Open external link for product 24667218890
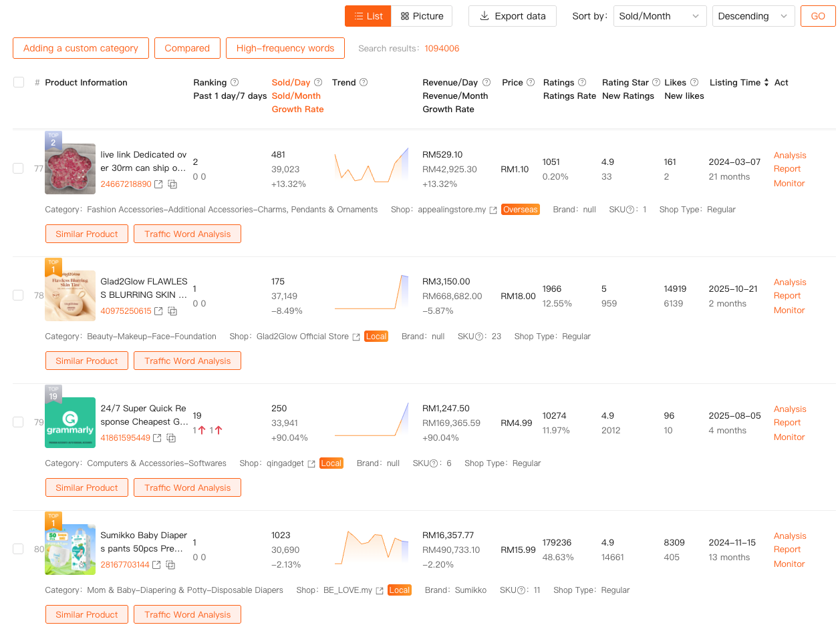The image size is (840, 629). [158, 184]
